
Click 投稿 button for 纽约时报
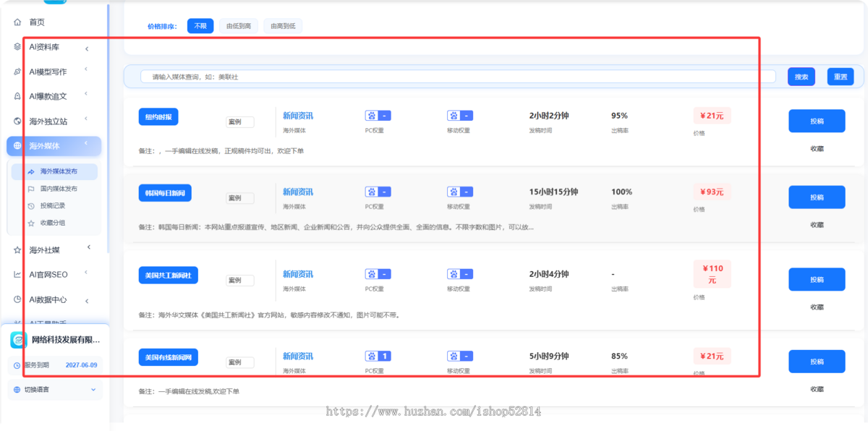(x=817, y=121)
